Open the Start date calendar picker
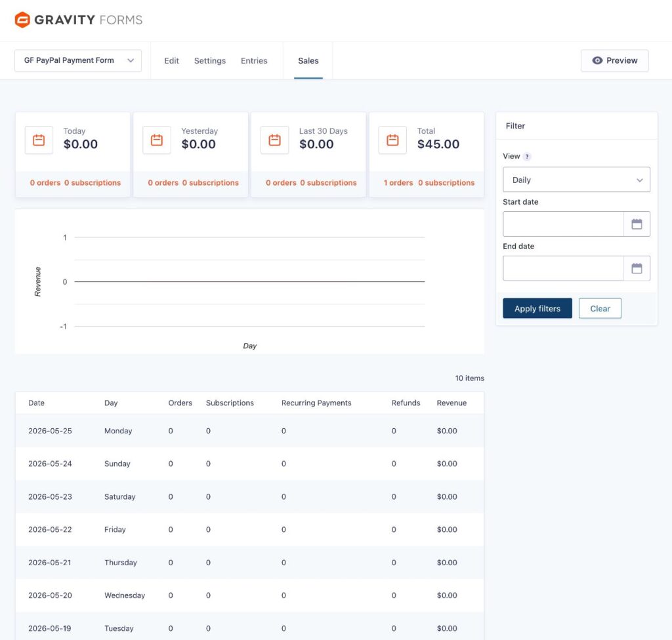672x640 pixels. coord(637,224)
